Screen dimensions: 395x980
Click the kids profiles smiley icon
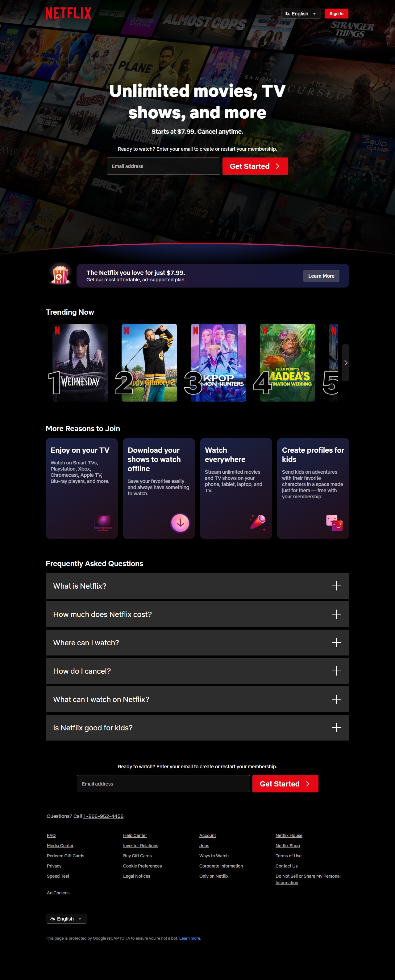point(335,523)
